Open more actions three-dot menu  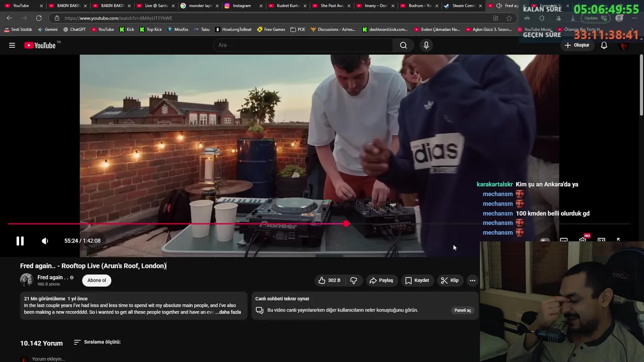pos(472,281)
